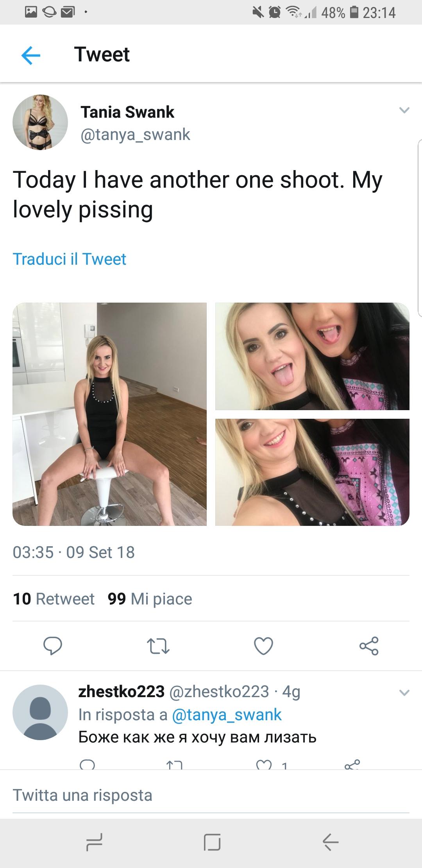The height and width of the screenshot is (868, 422).
Task: Like the tweet with the heart icon
Action: pyautogui.click(x=263, y=646)
